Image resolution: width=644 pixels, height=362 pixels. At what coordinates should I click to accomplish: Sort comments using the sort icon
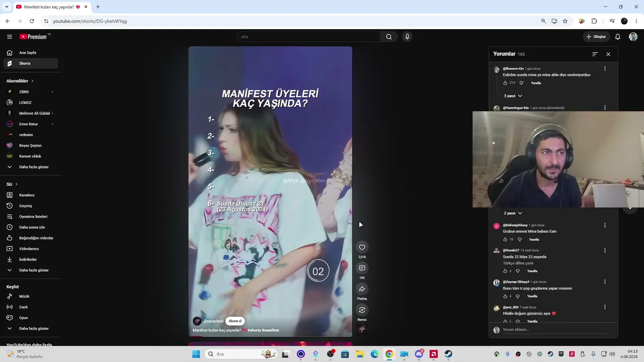595,54
